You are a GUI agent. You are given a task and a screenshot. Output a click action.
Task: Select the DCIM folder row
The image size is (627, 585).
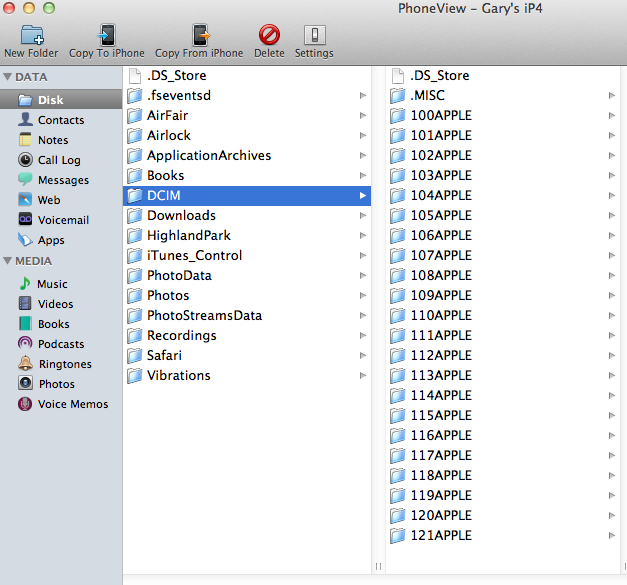[x=247, y=196]
